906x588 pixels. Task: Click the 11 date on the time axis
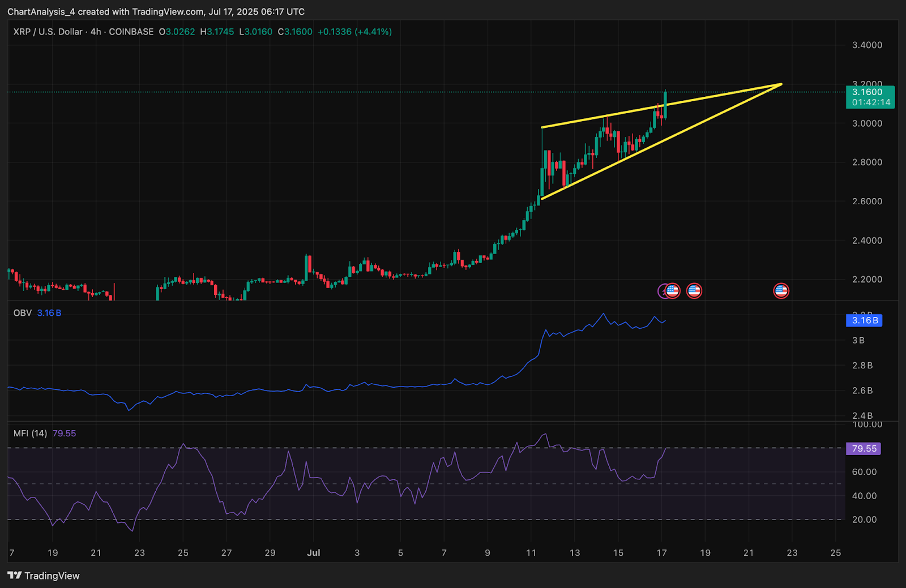click(531, 553)
